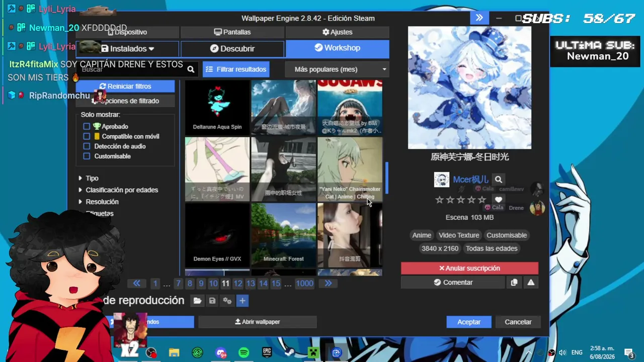Click the author avatar next to Mcer
The height and width of the screenshot is (362, 644).
click(442, 179)
